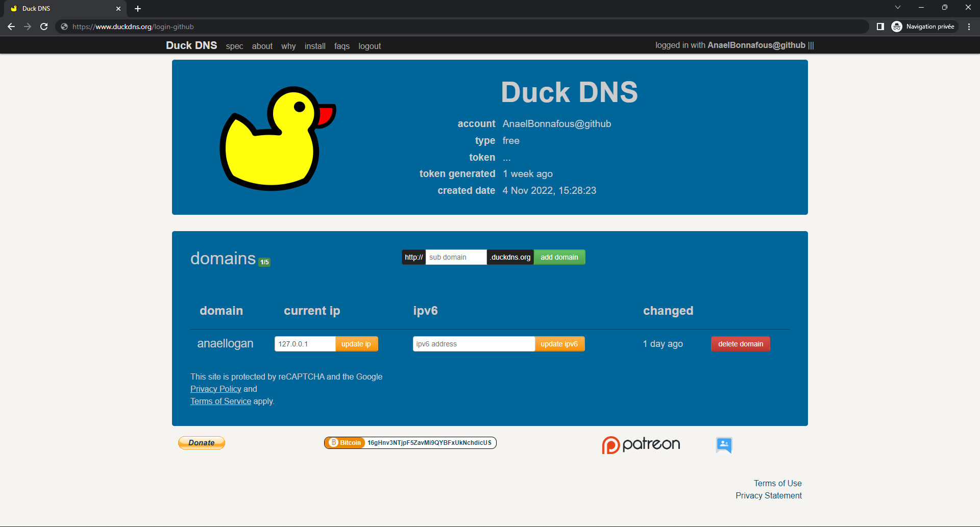
Task: Open the Patreon logo link
Action: pyautogui.click(x=641, y=444)
